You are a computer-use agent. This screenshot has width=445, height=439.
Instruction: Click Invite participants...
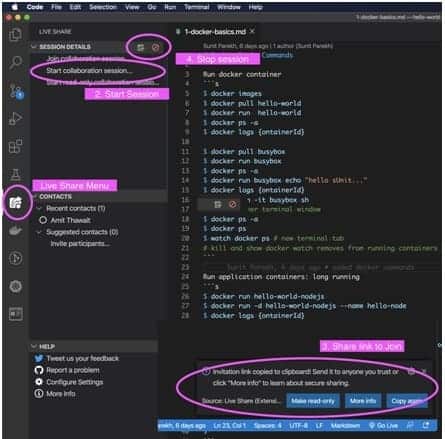point(80,244)
